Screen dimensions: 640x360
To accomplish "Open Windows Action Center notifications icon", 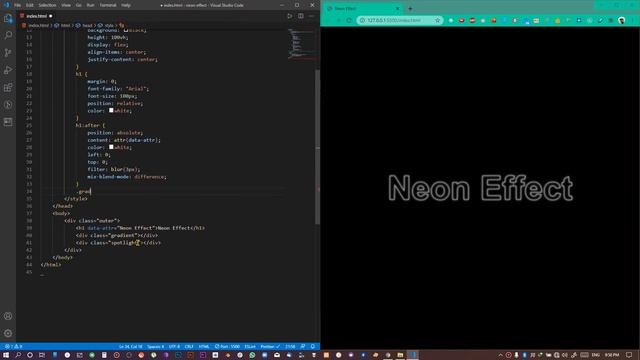I will click(x=629, y=355).
